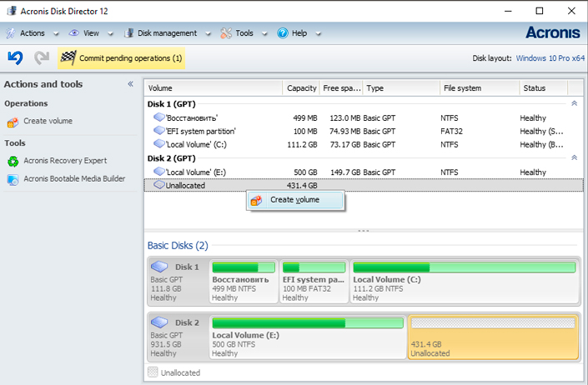Click the Type column header
The image size is (588, 385).
coord(401,88)
